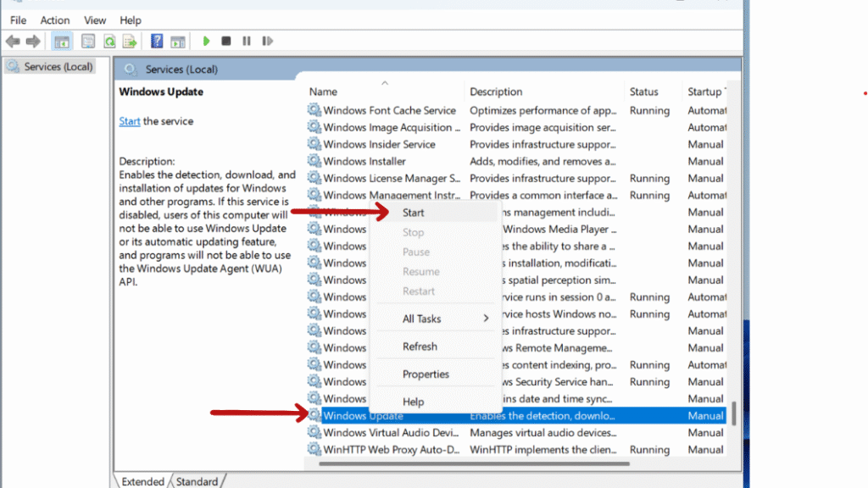The height and width of the screenshot is (488, 868).
Task: Go back using the Back arrow toolbar icon
Action: pyautogui.click(x=13, y=41)
